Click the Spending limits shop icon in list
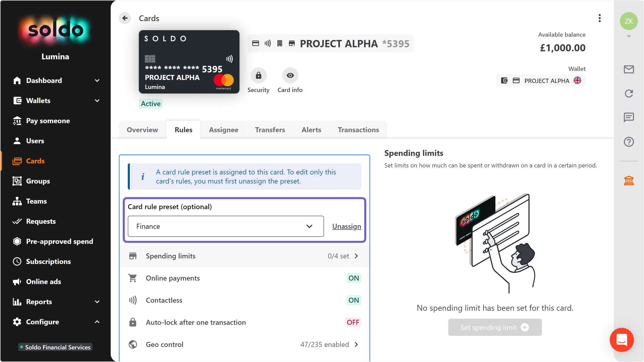Image resolution: width=644 pixels, height=362 pixels. 133,256
